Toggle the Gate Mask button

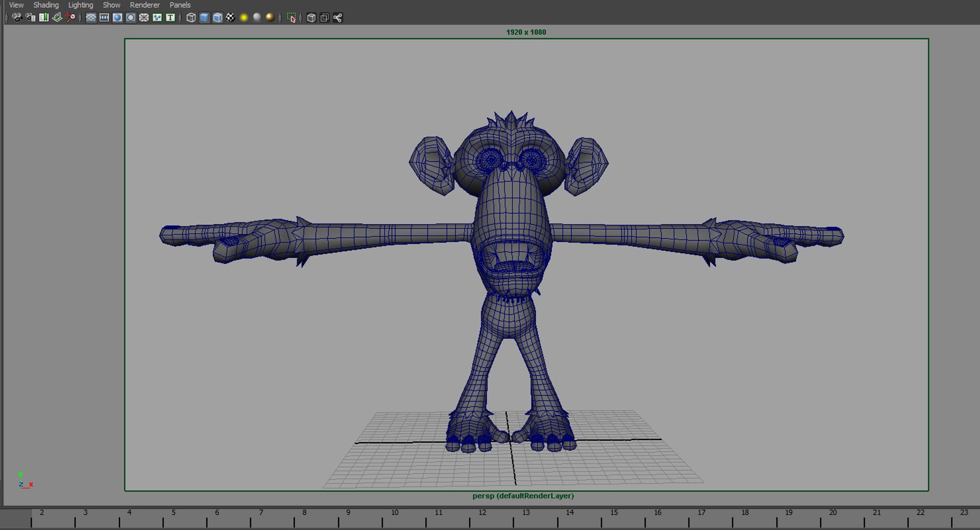(131, 18)
